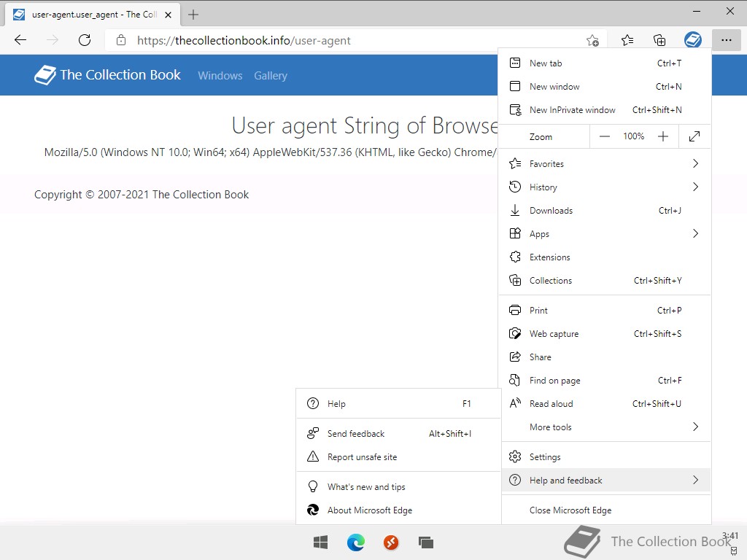Image resolution: width=747 pixels, height=560 pixels.
Task: Open the Windows Start button
Action: (x=321, y=542)
